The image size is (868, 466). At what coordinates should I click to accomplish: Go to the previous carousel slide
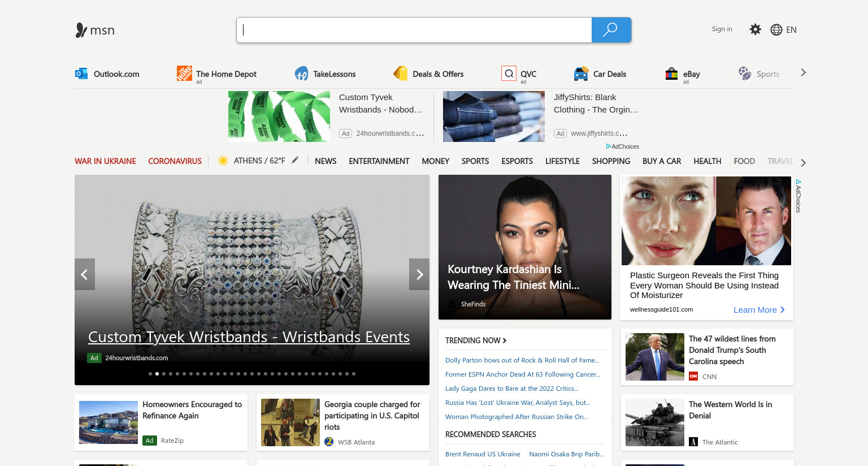(85, 274)
